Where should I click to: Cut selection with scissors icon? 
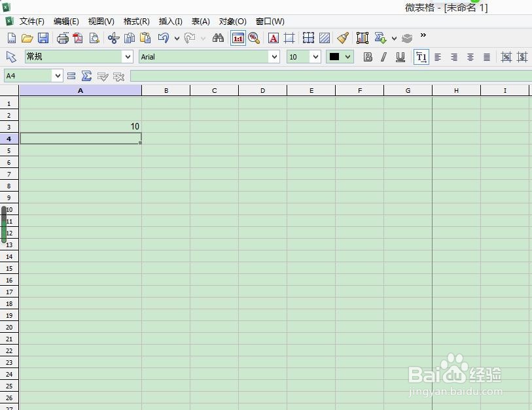[114, 38]
